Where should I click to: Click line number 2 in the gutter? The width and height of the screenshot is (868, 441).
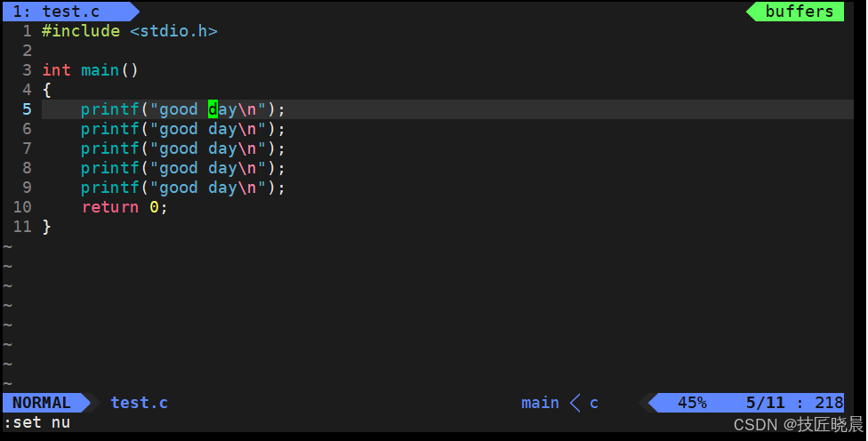coord(27,51)
